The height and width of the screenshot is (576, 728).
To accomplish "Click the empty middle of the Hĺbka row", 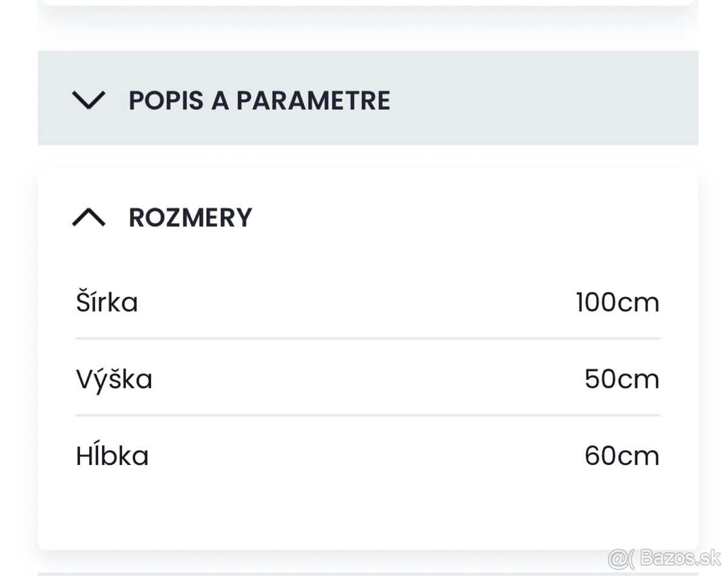I will [364, 456].
